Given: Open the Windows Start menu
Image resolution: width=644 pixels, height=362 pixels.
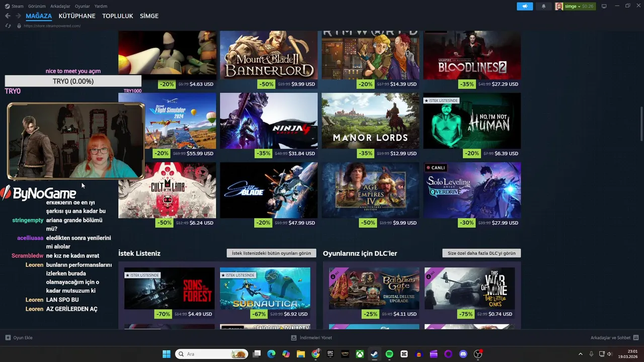Looking at the screenshot, I should coord(167,354).
